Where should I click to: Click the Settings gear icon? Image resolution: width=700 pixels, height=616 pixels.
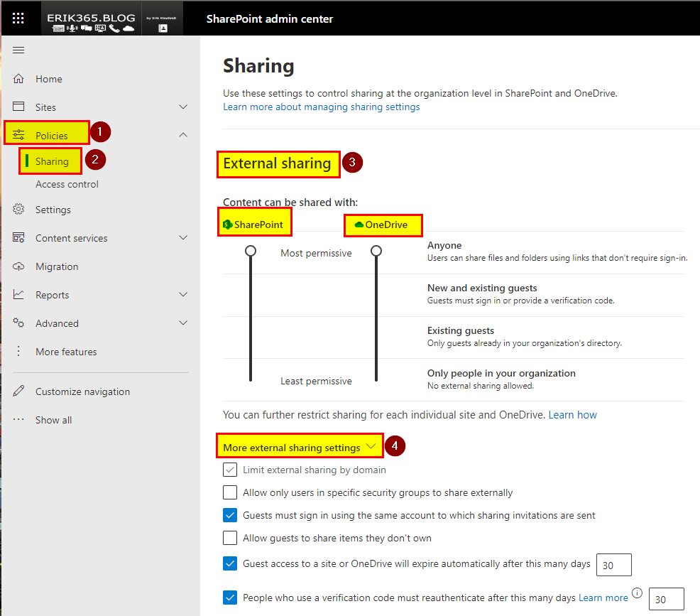pos(19,210)
